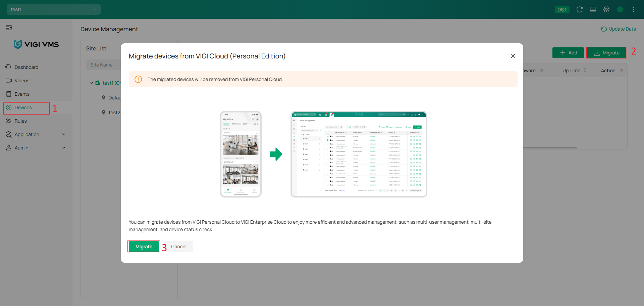Click the Migrate button in the toolbar
644x306 pixels.
tap(606, 53)
